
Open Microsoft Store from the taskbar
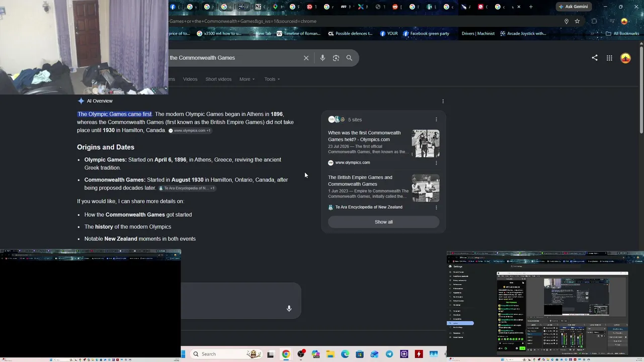(x=360, y=354)
